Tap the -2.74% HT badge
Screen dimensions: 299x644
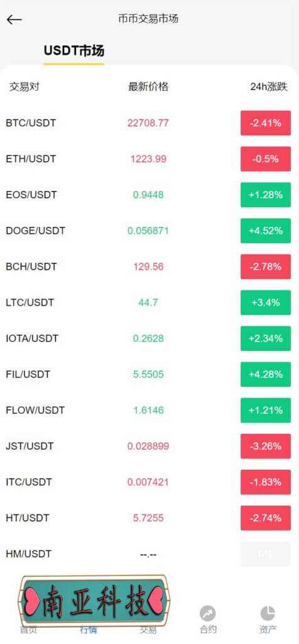[x=266, y=518]
